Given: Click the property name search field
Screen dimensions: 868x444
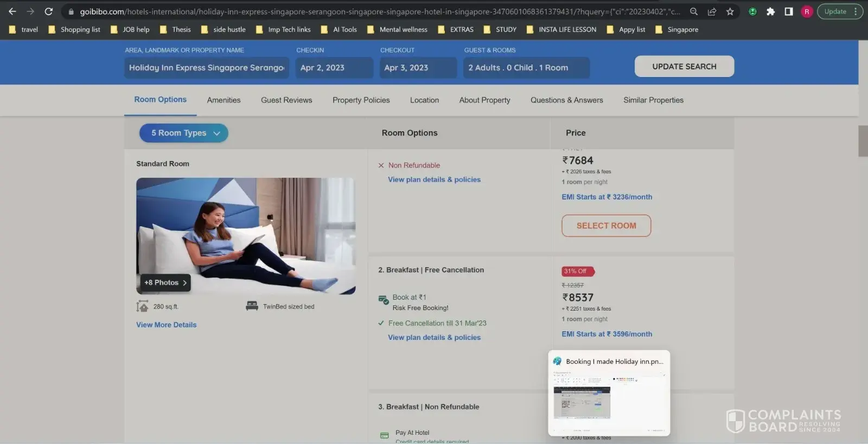Looking at the screenshot, I should tap(206, 68).
